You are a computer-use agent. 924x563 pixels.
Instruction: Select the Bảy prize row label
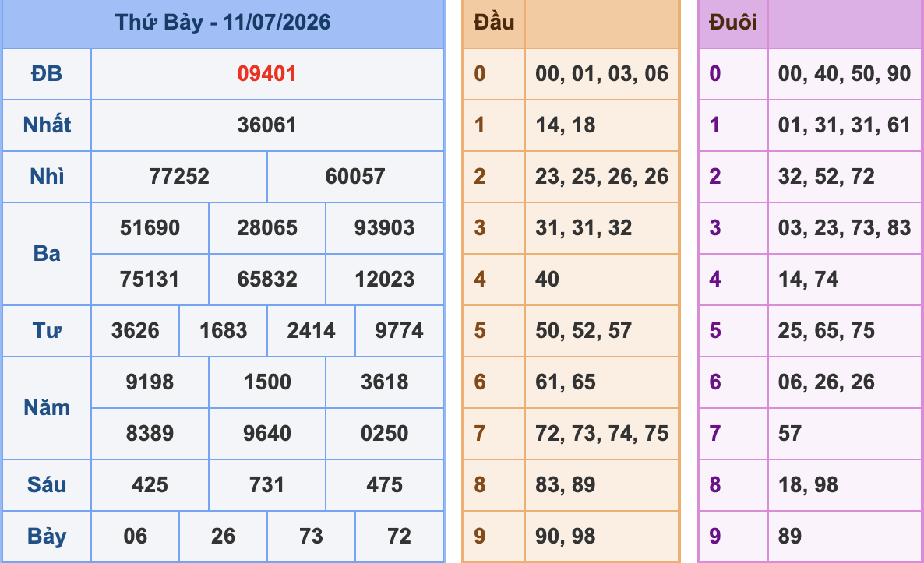tap(47, 537)
